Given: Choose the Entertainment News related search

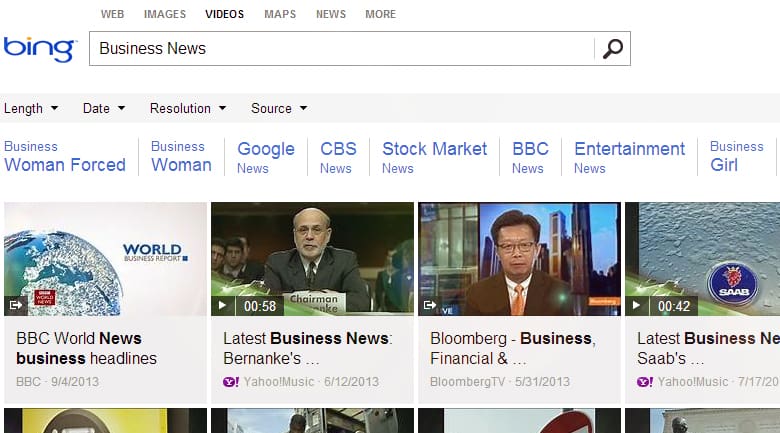Looking at the screenshot, I should (629, 157).
